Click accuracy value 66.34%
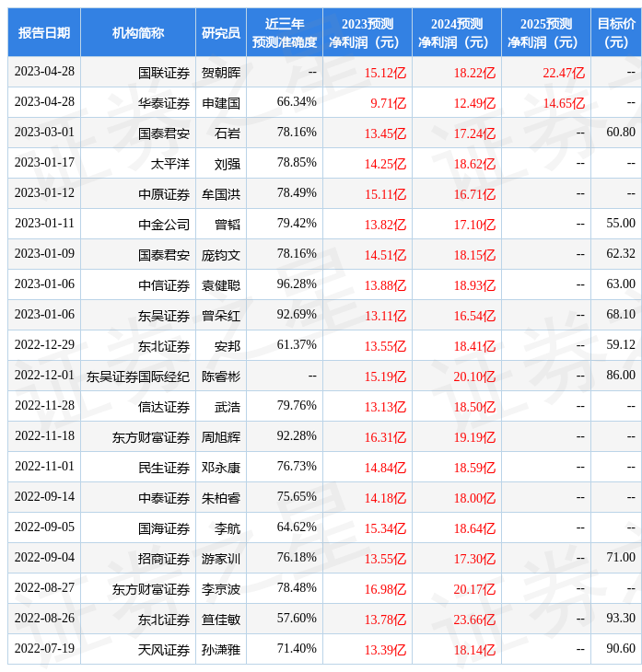 tap(297, 101)
